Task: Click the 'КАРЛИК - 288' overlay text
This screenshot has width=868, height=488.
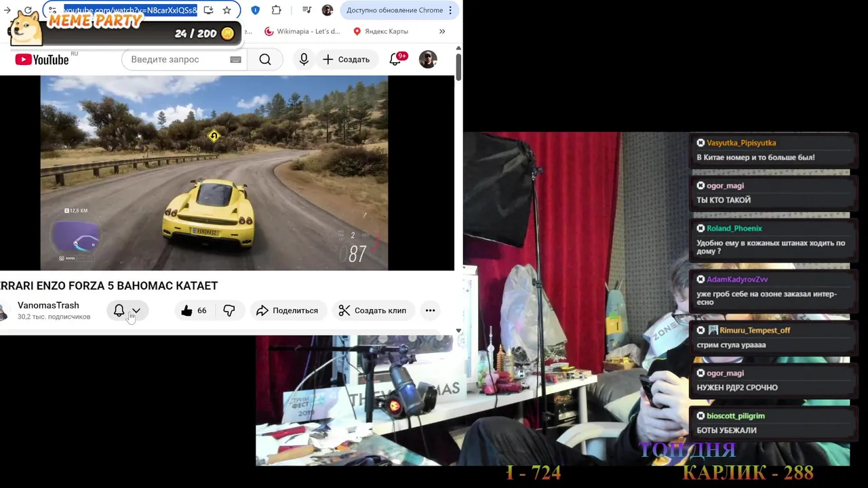Action: coord(748,472)
